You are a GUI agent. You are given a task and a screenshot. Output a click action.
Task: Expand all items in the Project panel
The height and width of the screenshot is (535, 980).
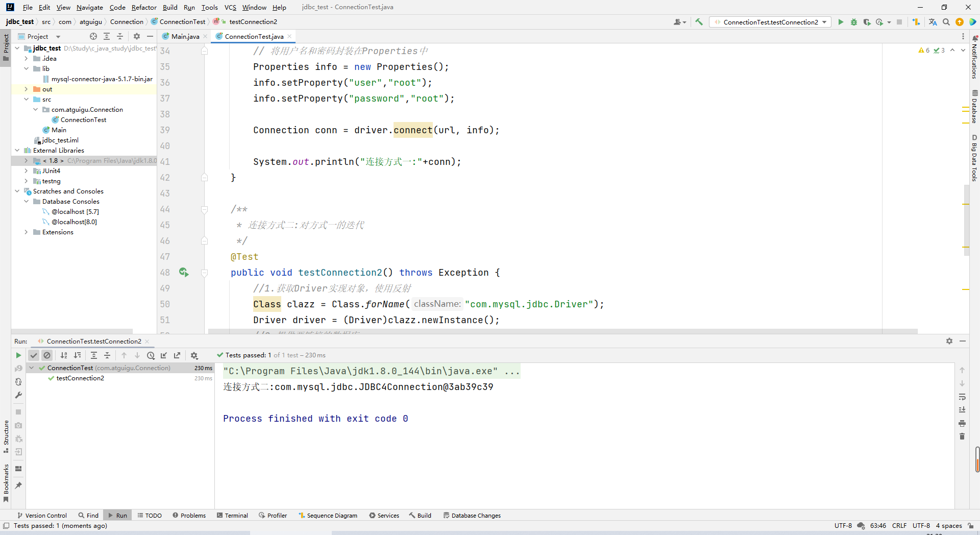tap(107, 36)
